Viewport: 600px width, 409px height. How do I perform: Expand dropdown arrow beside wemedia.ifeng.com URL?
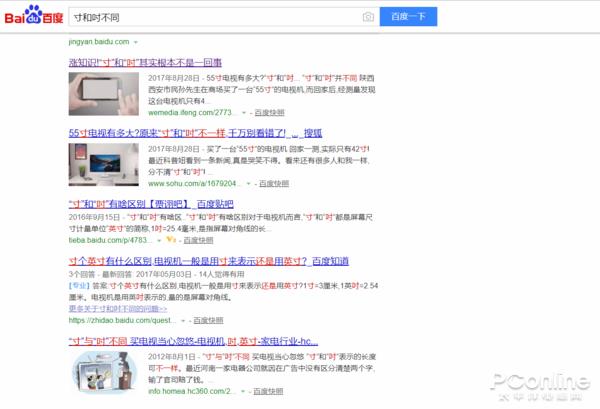click(x=247, y=113)
